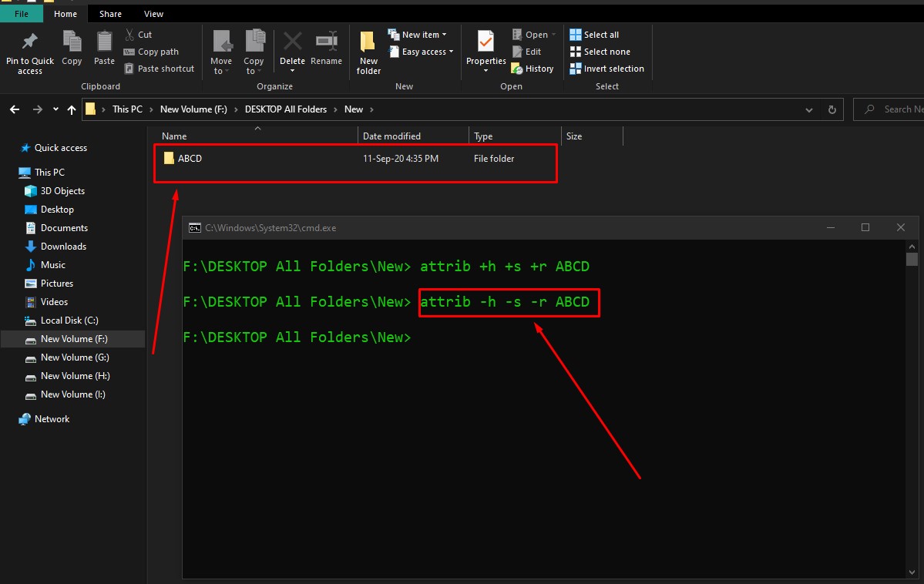Click the Cut command
Viewport: 924px width, 584px height.
pos(139,35)
